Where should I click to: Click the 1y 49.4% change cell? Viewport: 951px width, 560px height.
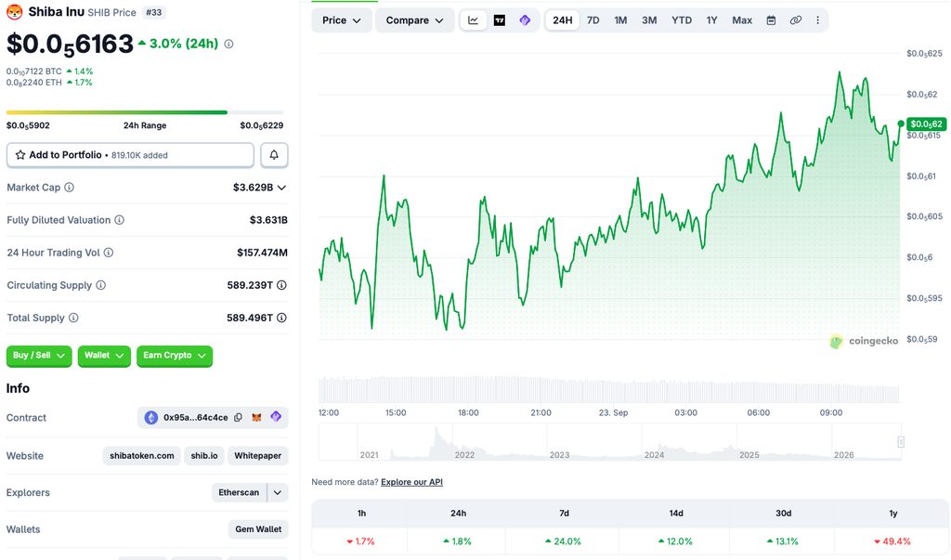point(892,541)
